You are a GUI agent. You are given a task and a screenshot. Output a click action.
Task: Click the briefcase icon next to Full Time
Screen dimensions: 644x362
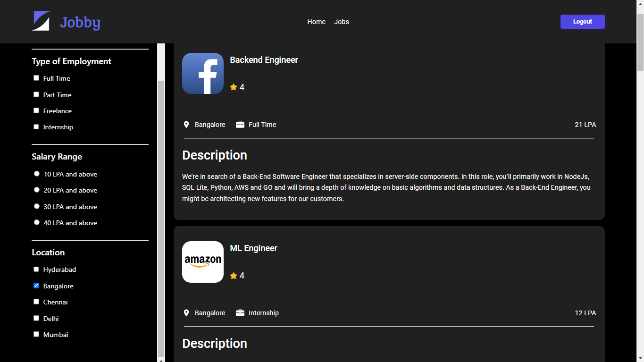tap(239, 124)
